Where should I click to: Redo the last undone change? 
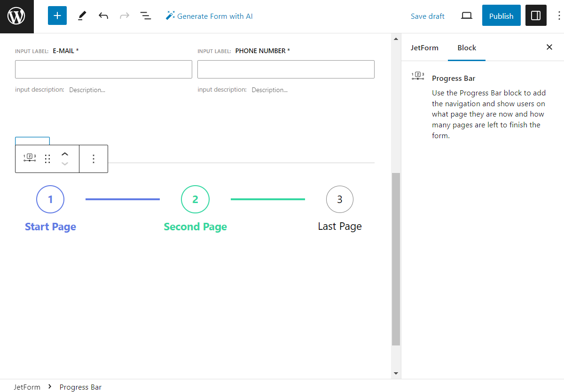[x=125, y=16]
